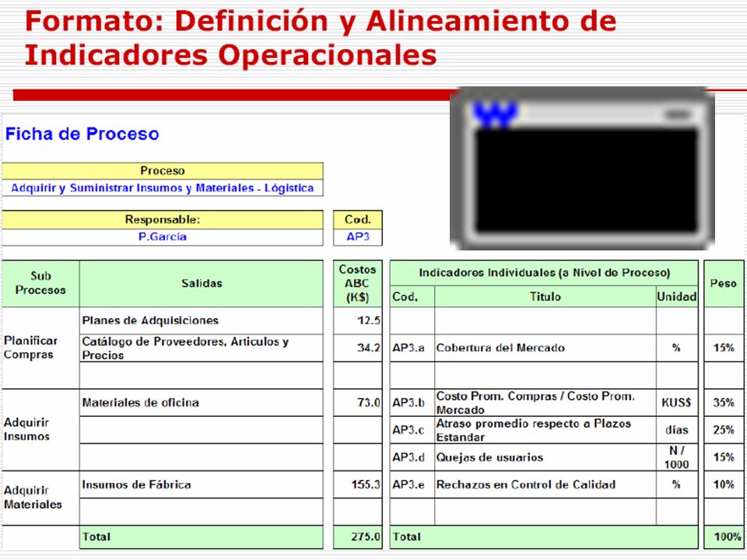Select the '100%' total weight cell

(x=724, y=537)
